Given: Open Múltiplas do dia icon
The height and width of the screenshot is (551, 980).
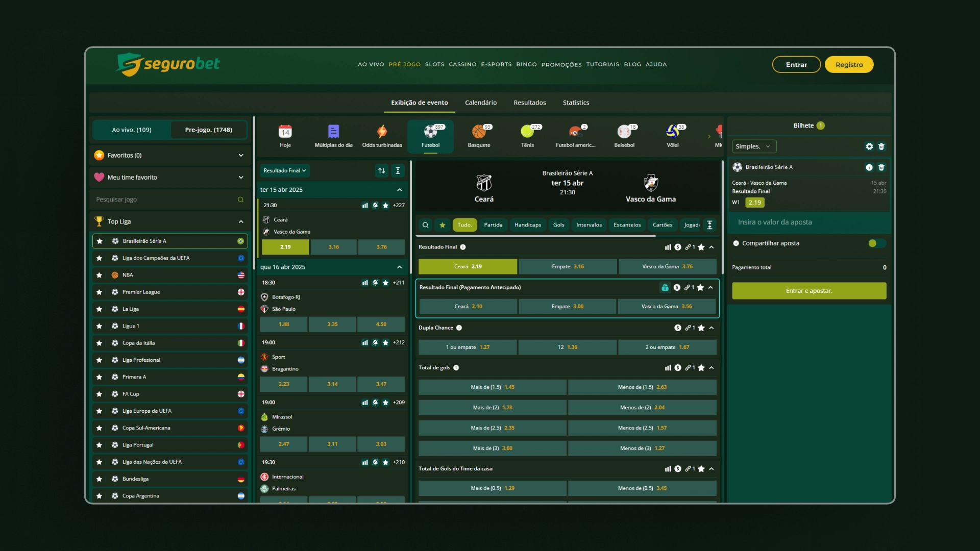Looking at the screenshot, I should 333,132.
